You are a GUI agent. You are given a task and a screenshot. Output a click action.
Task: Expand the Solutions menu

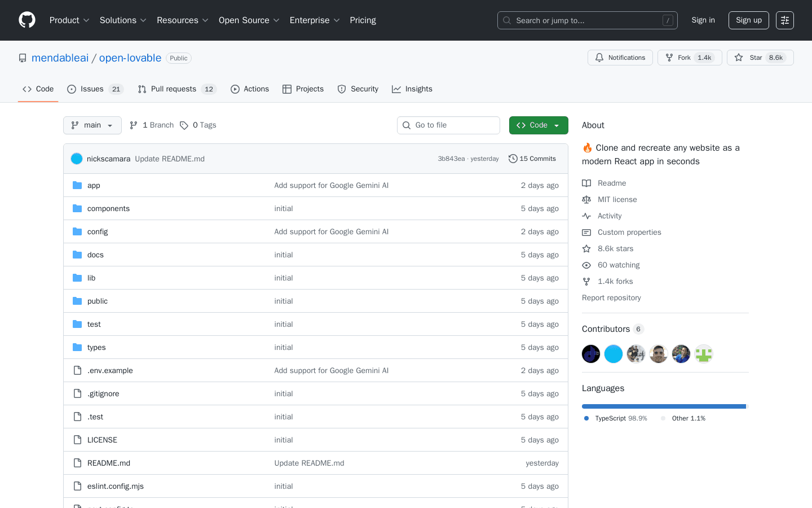click(x=123, y=20)
